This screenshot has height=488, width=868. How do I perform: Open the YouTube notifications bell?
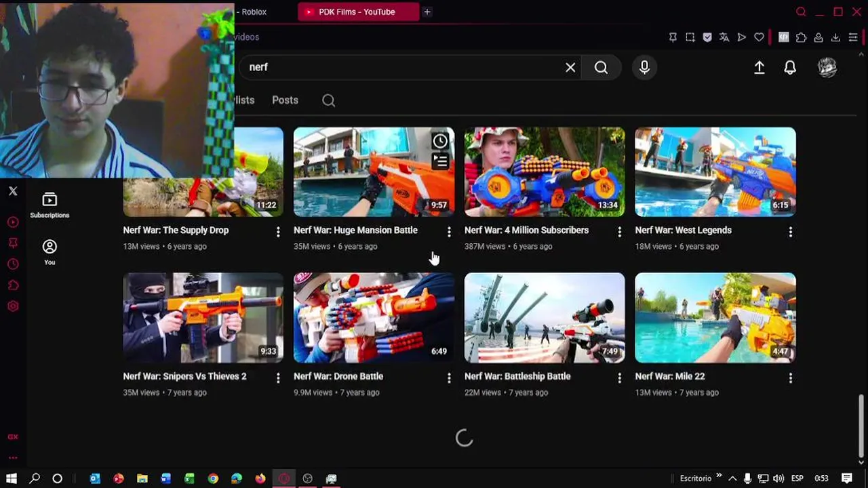pyautogui.click(x=790, y=67)
